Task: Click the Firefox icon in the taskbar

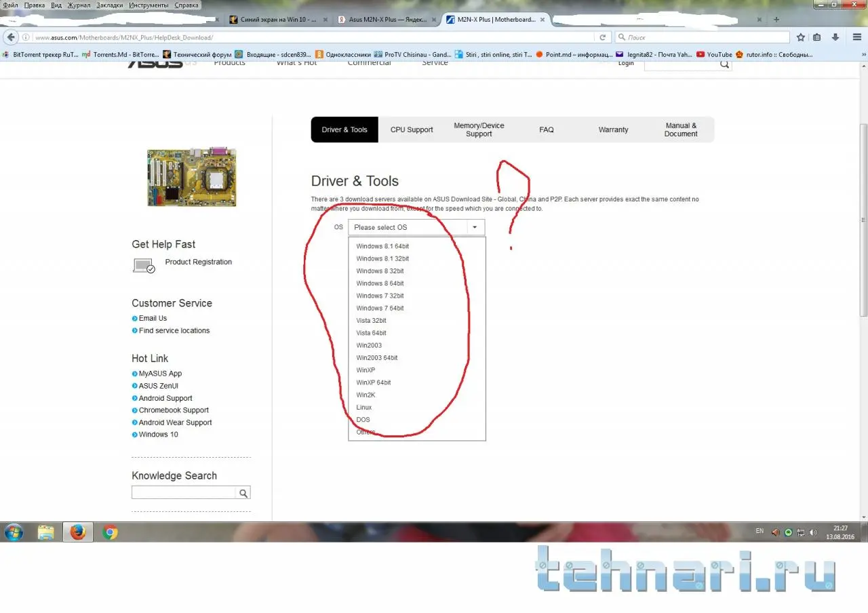Action: 78,532
